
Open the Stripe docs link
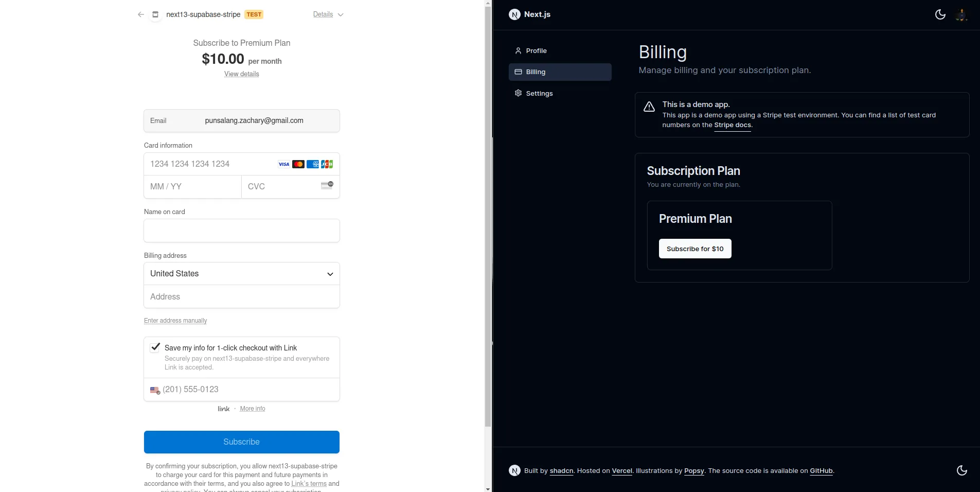point(732,125)
